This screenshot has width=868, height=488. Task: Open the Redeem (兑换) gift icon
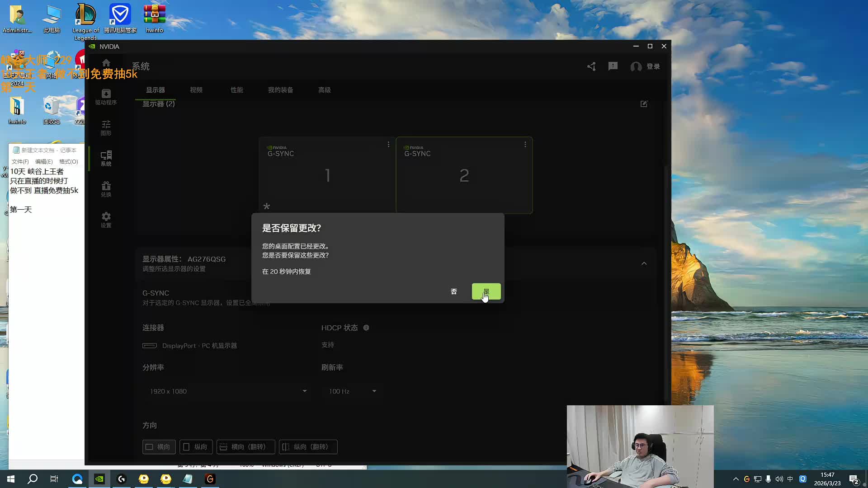tap(106, 189)
